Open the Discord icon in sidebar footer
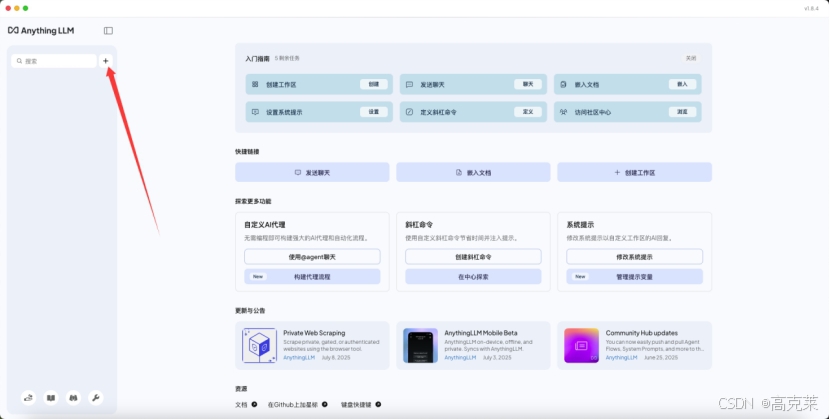Screen dimensions: 830x419 [73, 398]
